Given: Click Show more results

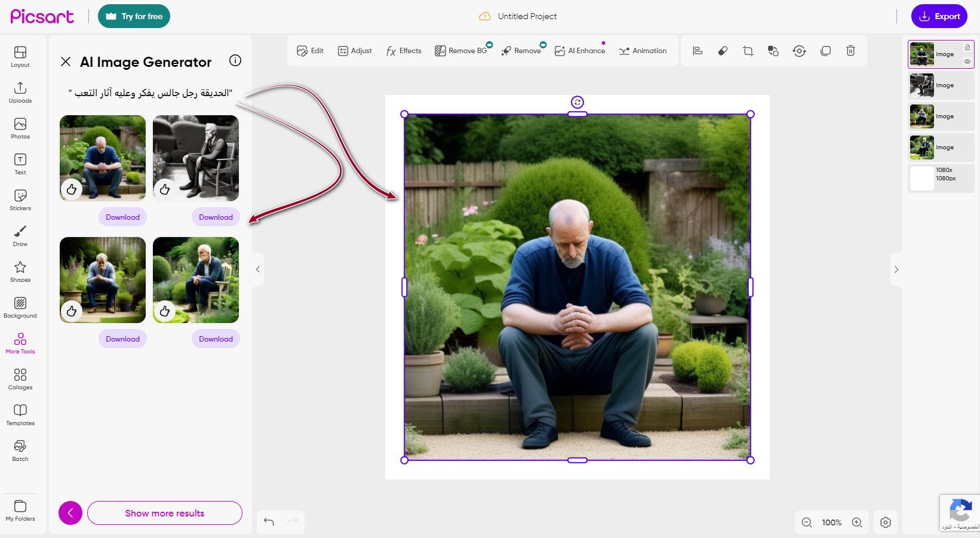Looking at the screenshot, I should pyautogui.click(x=165, y=513).
